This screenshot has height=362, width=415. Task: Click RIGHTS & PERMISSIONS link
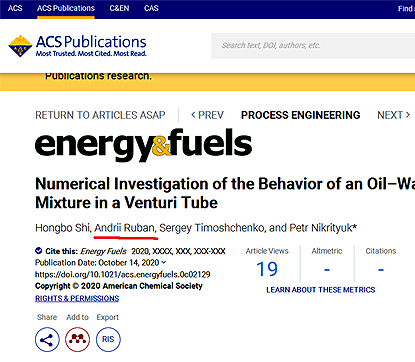coord(77,298)
